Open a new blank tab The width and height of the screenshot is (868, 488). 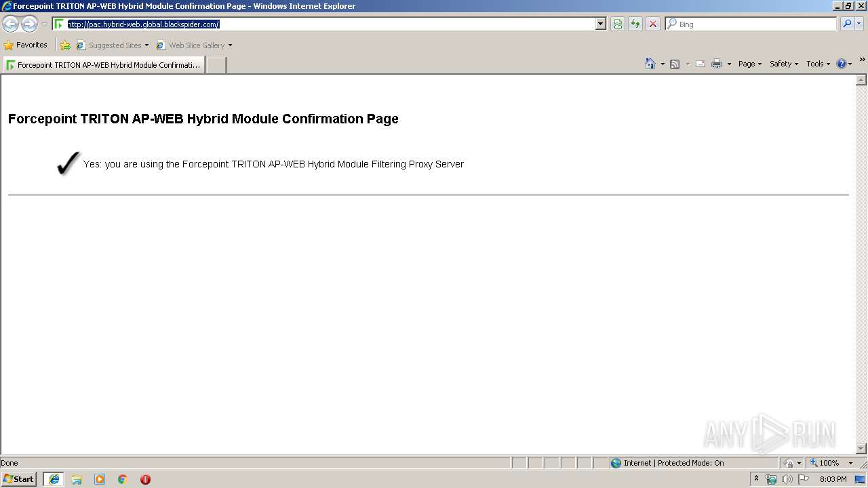coord(216,65)
